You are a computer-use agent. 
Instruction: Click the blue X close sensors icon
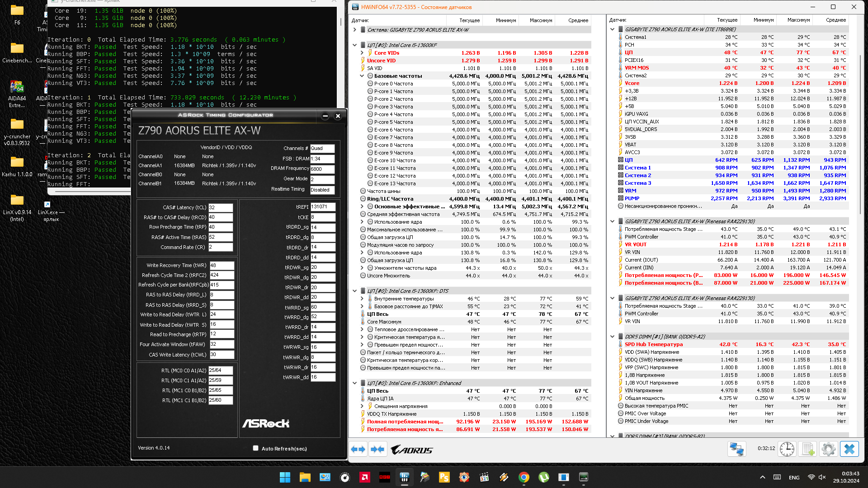coord(849,449)
